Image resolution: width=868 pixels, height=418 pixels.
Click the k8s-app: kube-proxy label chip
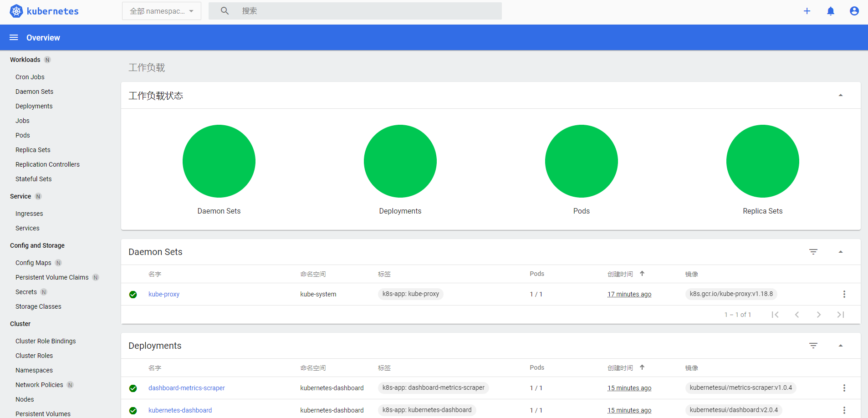(411, 294)
